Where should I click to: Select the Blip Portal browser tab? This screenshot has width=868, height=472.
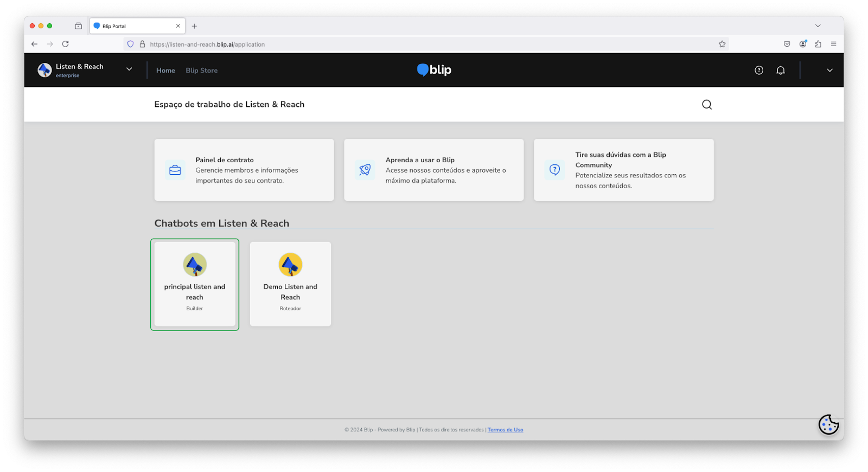[137, 26]
